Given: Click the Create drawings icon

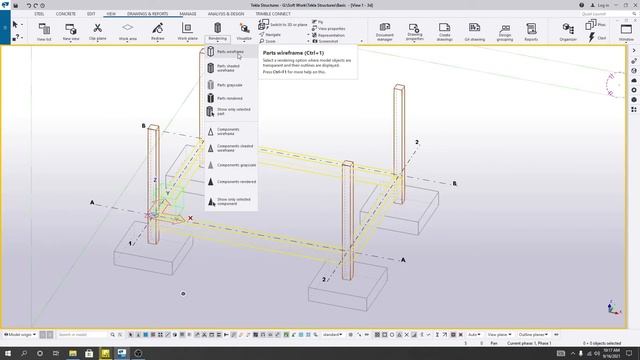Looking at the screenshot, I should tap(444, 32).
